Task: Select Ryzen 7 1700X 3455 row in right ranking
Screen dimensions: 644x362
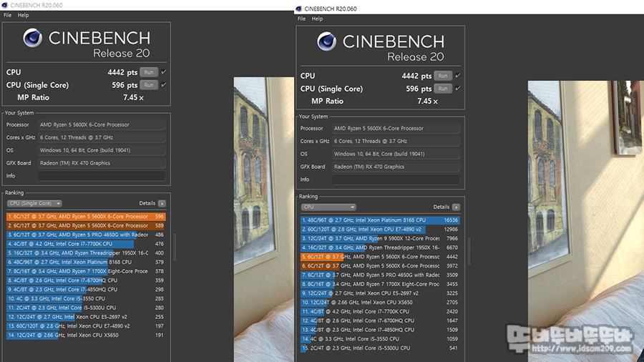Action: point(380,284)
